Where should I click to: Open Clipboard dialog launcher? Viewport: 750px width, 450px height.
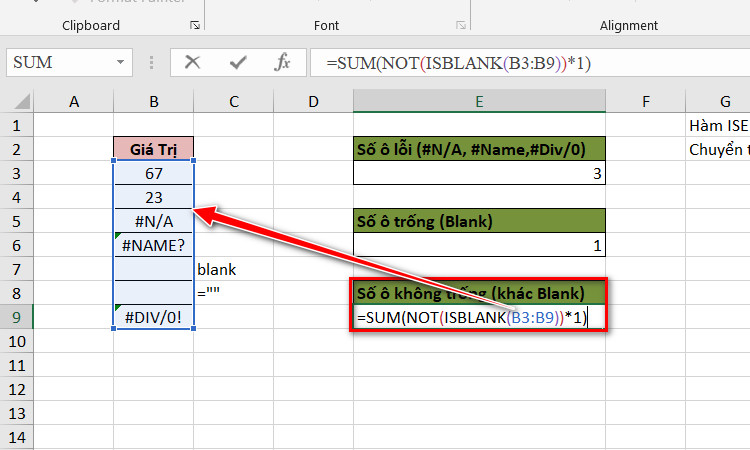pyautogui.click(x=195, y=25)
